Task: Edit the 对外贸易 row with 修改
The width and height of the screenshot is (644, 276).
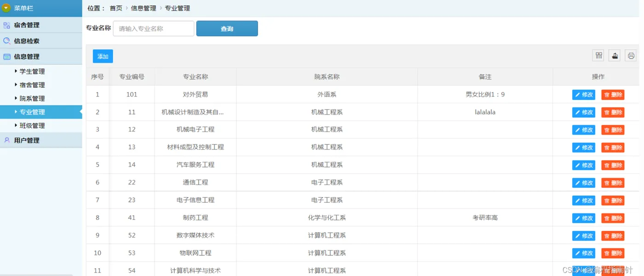Action: point(584,95)
